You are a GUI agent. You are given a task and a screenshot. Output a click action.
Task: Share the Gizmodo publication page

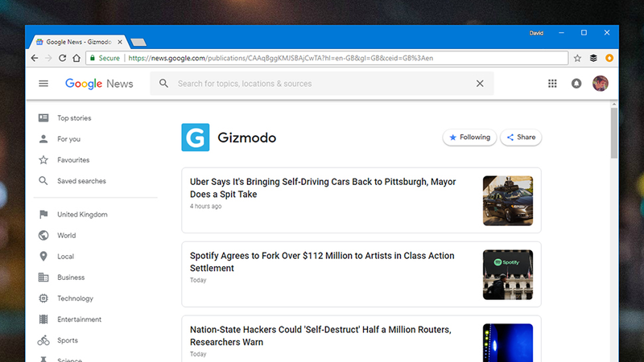521,137
